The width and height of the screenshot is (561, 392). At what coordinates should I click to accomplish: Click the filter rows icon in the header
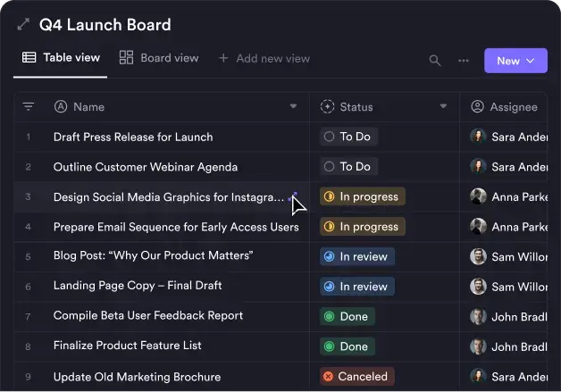tap(29, 106)
